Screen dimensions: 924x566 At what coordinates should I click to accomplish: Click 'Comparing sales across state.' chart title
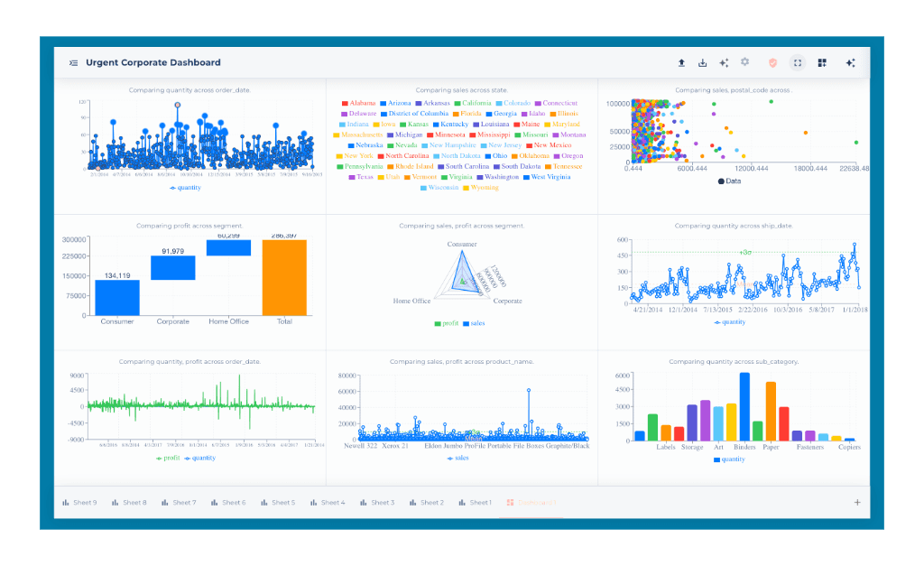click(461, 90)
